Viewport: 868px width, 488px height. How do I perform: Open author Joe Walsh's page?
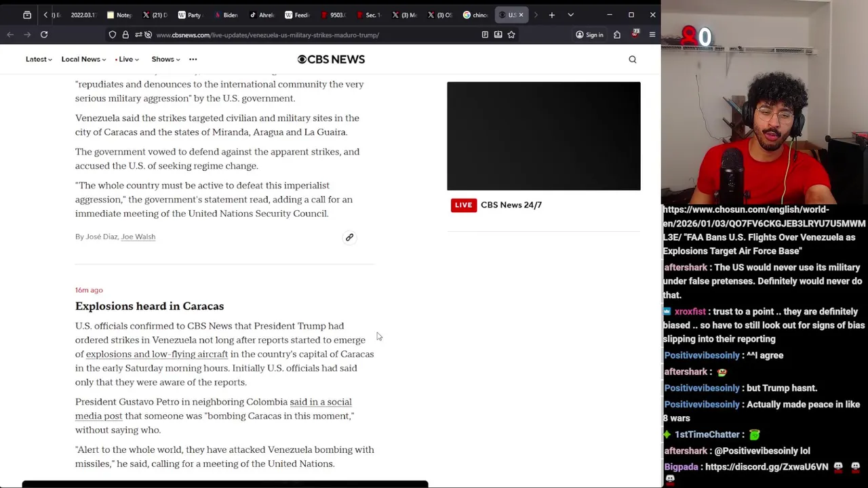coord(138,237)
